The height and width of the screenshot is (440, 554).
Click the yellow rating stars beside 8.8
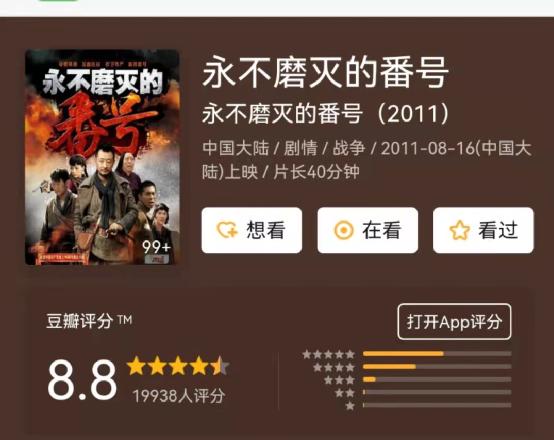click(x=178, y=366)
